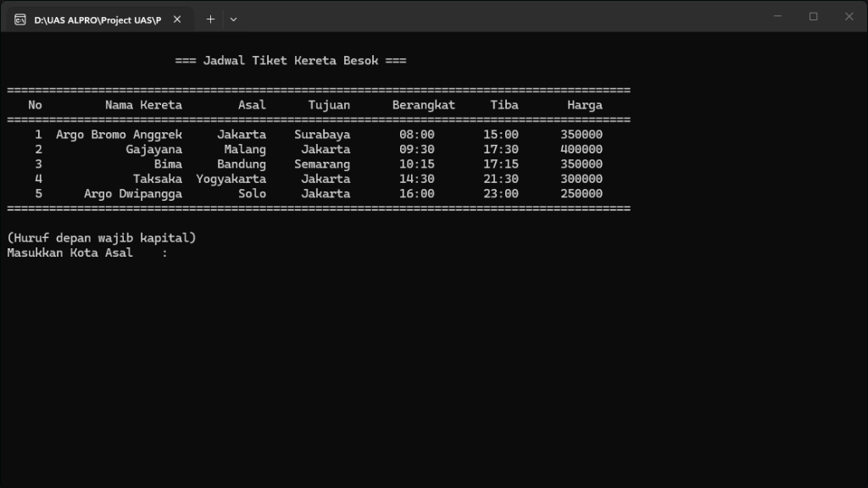Click destination 'Semarang'
Screen dimensions: 868x488
(322, 164)
